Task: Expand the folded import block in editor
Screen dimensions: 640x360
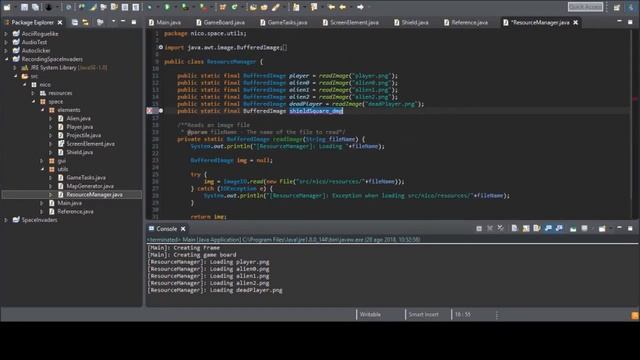Action: (x=161, y=47)
